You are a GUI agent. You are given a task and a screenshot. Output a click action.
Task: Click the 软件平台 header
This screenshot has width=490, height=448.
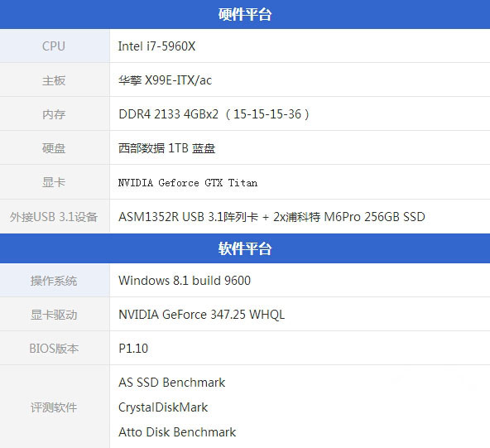click(245, 248)
